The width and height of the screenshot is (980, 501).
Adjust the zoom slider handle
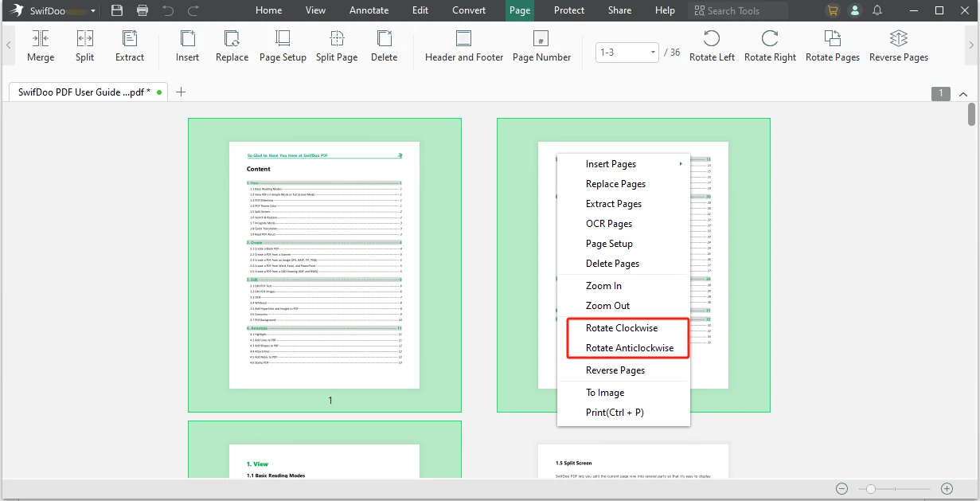tap(871, 488)
